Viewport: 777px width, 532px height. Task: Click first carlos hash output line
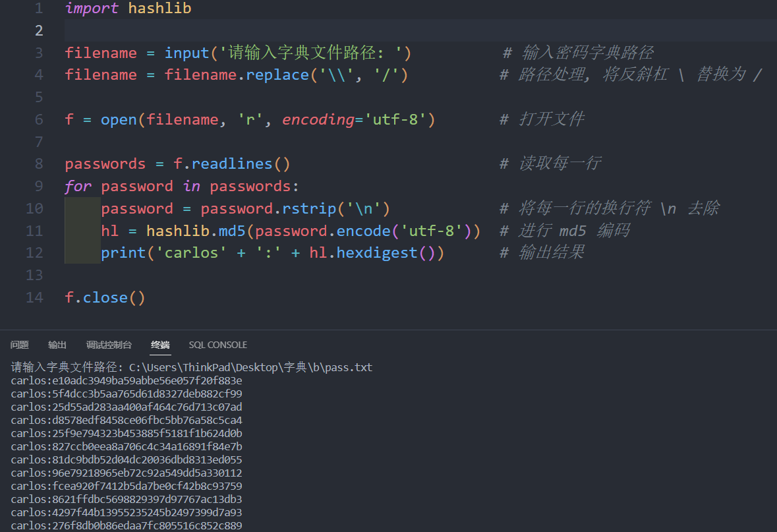click(126, 380)
